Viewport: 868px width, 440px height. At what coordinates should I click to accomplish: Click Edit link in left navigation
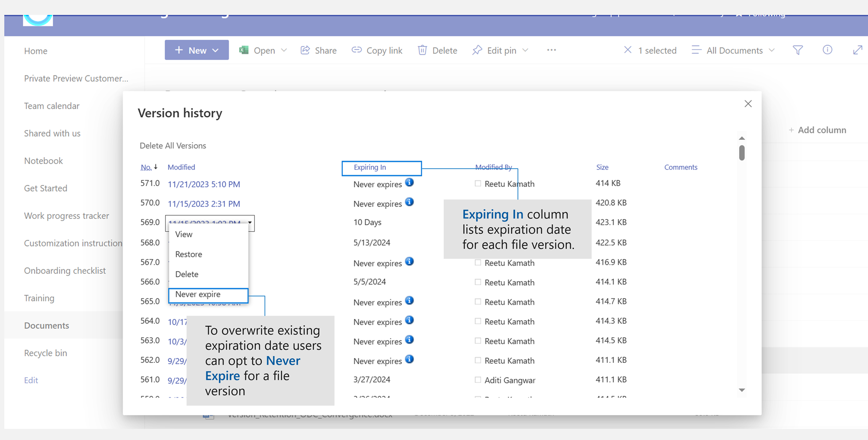[x=31, y=380]
